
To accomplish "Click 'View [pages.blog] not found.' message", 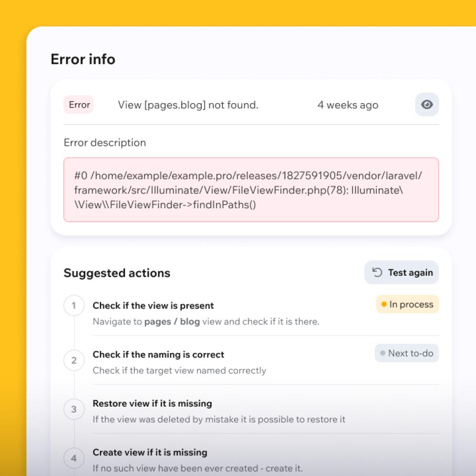I will click(188, 105).
